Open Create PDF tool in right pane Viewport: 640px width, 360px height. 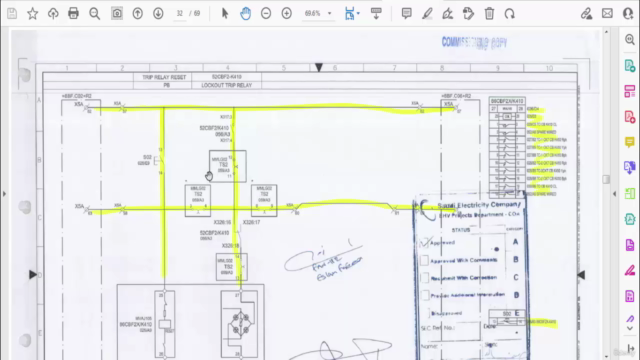click(630, 117)
